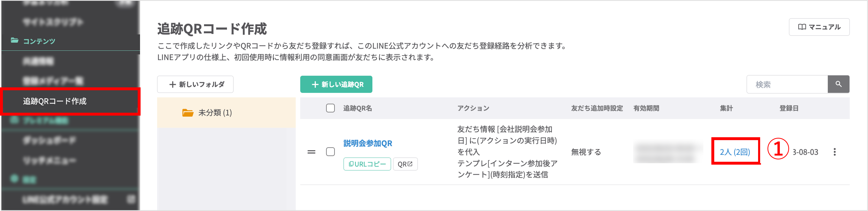This screenshot has height=211, width=868.
Task: Click the drag handle of 説明会参加QR row
Action: coord(311,152)
